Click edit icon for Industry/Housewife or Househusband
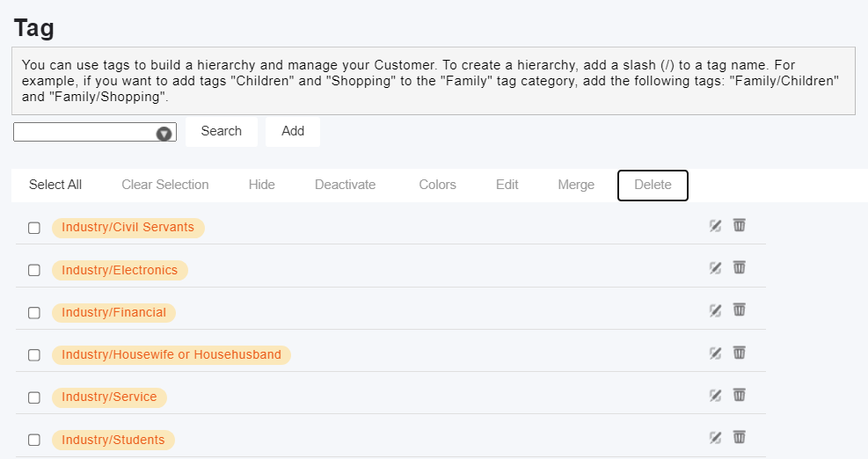868x459 pixels. coord(715,353)
